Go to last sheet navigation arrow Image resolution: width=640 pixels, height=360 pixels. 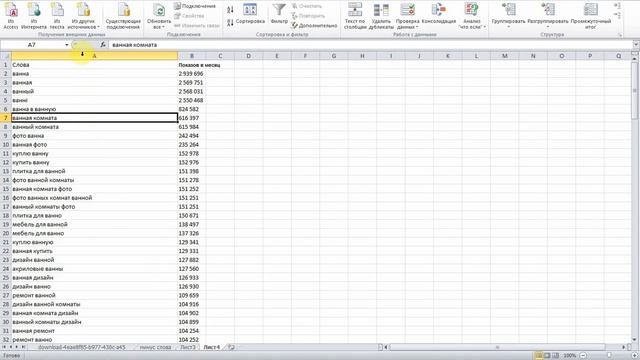click(x=23, y=347)
